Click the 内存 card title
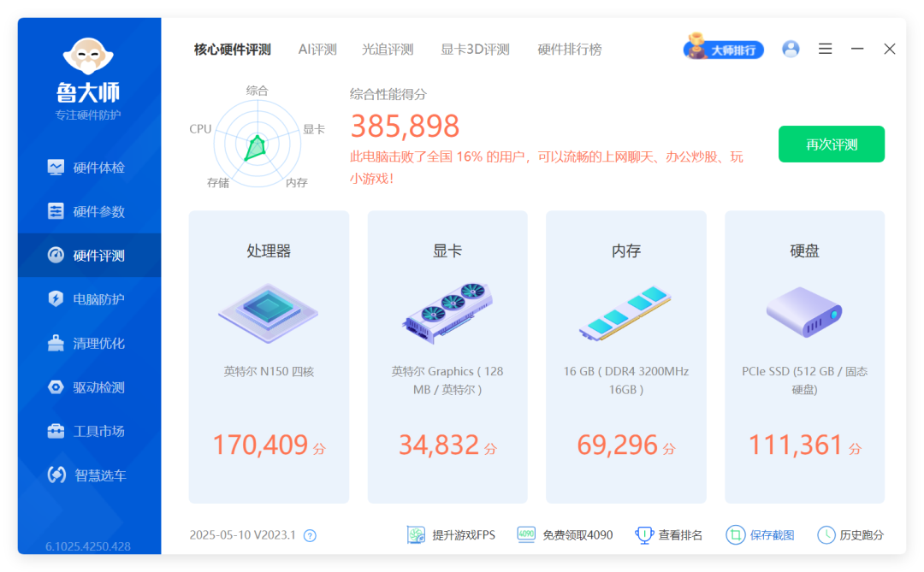 coord(625,251)
